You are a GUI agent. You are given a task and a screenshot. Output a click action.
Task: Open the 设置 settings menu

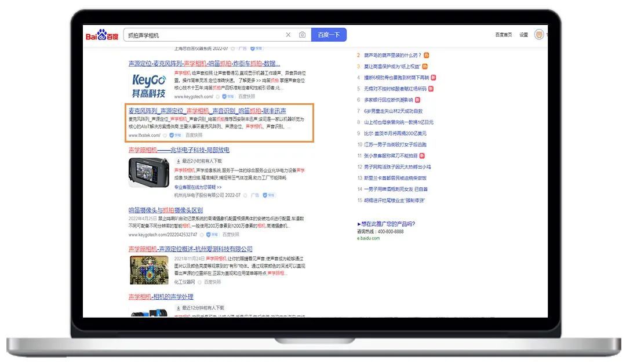coord(523,35)
